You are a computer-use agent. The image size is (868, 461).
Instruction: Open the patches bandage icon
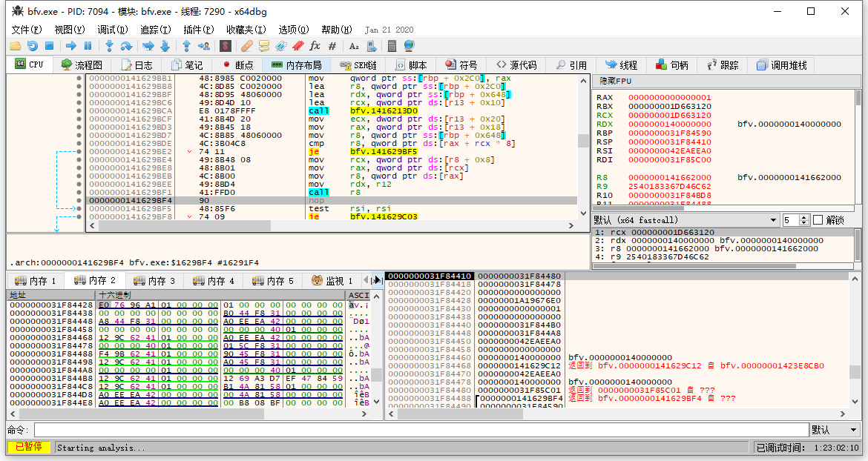coord(246,46)
